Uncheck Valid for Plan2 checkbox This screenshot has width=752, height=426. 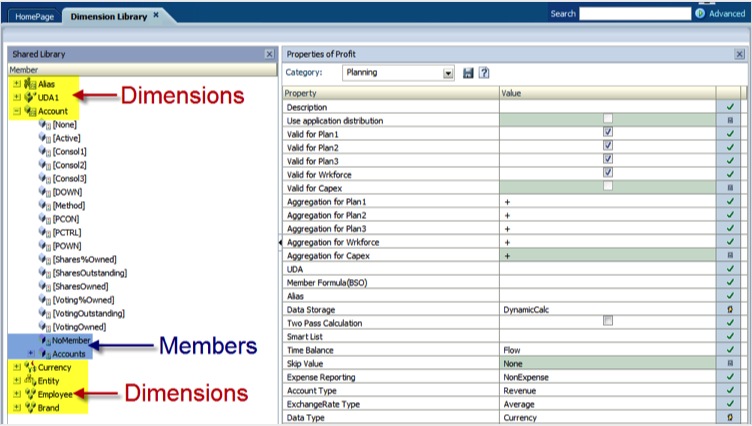608,145
